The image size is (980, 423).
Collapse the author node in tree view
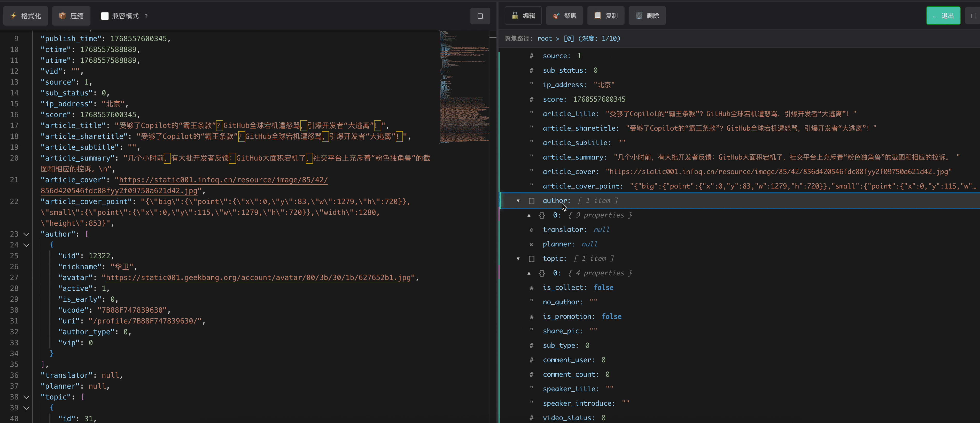[518, 201]
